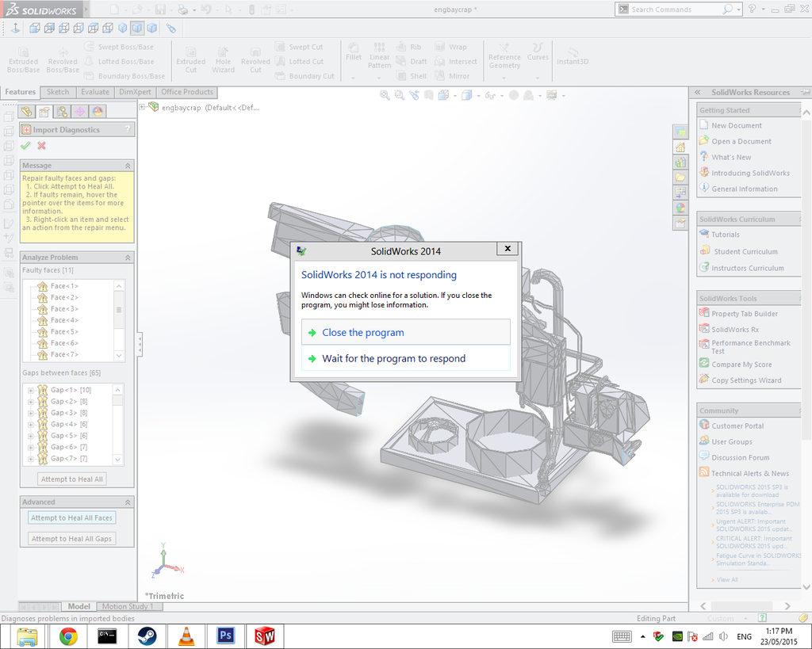Click Revolved Boss/Base tool
This screenshot has width=812, height=649.
[63, 60]
